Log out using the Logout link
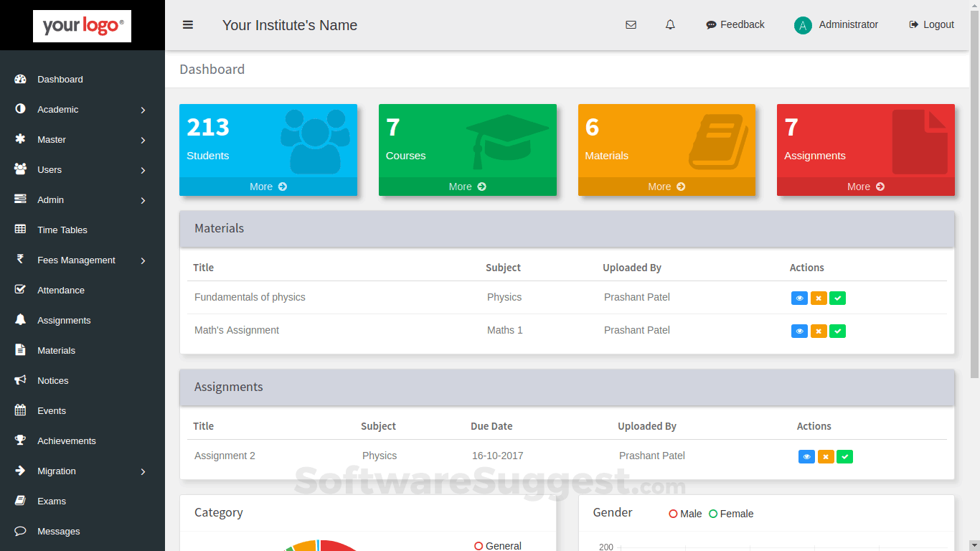 (x=931, y=25)
